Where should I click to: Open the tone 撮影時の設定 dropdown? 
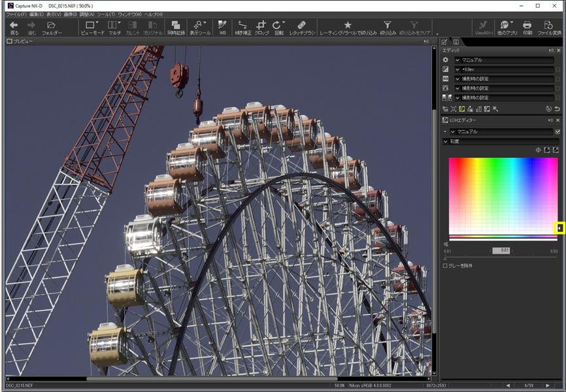point(504,97)
